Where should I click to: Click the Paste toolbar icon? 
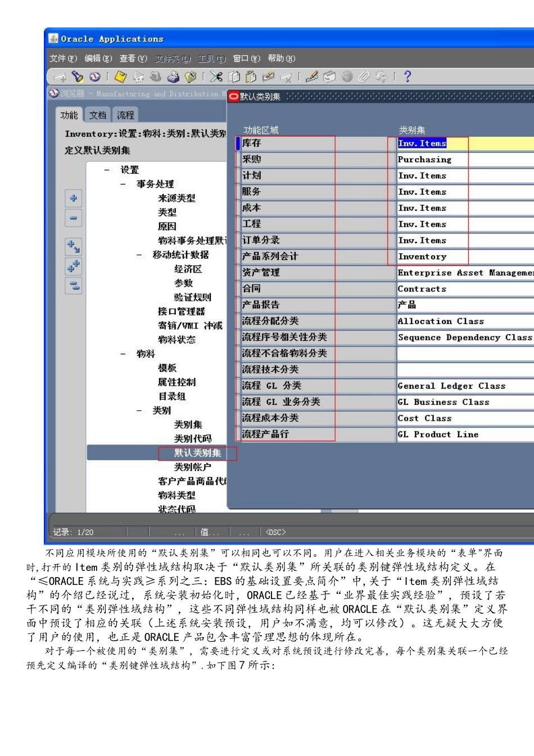(x=251, y=77)
